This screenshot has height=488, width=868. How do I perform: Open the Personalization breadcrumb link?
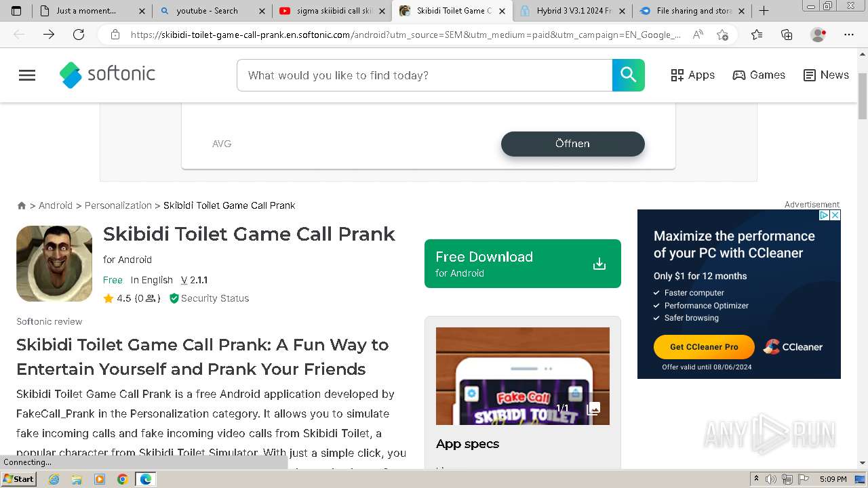coord(118,205)
